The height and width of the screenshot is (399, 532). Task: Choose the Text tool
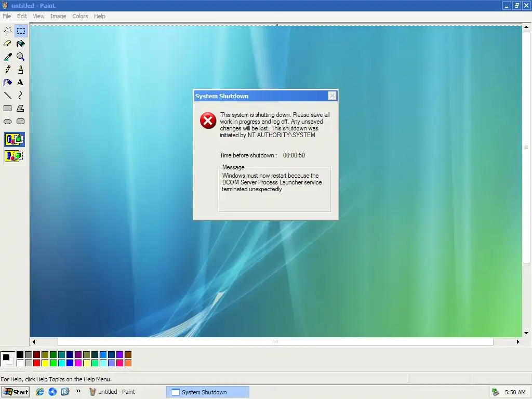[x=21, y=82]
